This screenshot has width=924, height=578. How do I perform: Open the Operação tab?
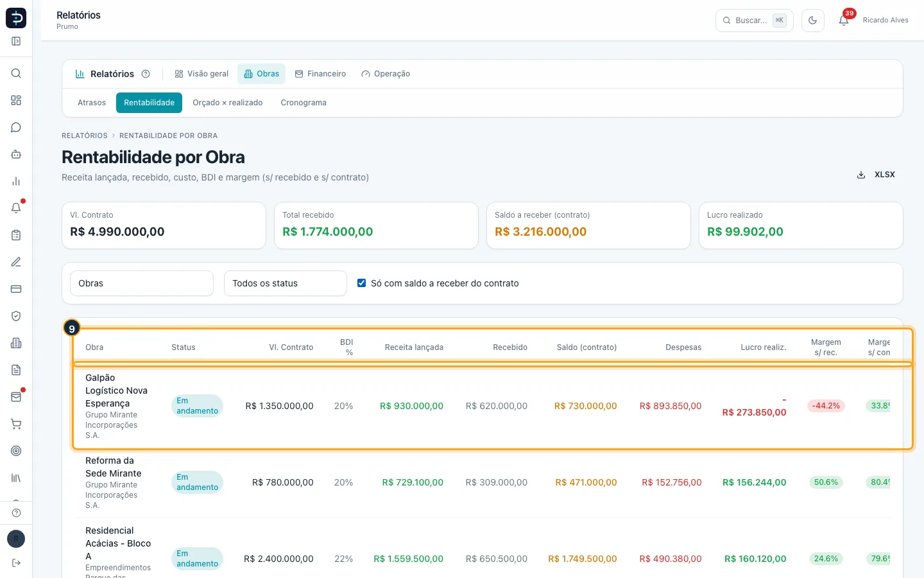(386, 74)
